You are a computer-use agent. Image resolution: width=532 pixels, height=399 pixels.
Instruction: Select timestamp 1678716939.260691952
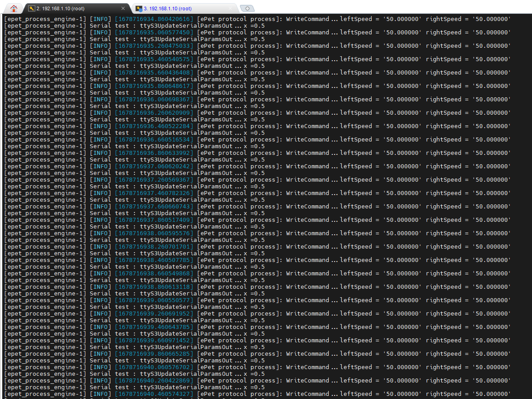(154, 314)
